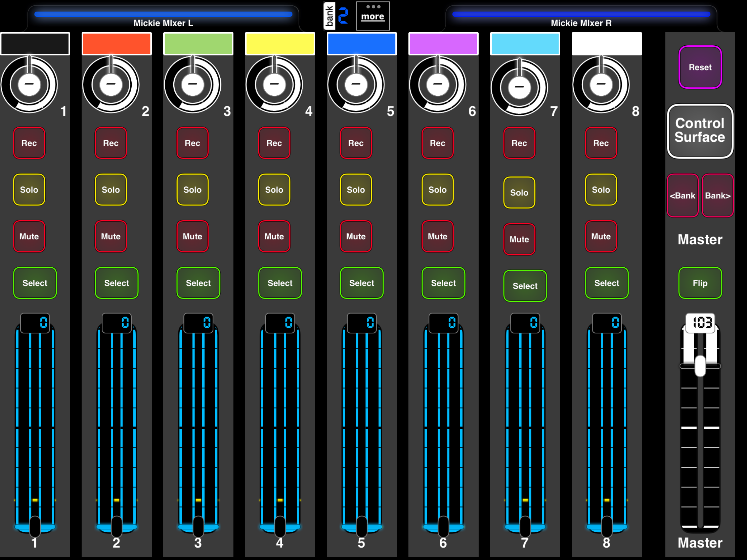Viewport: 747px width, 560px height.
Task: Toggle Mute on channel 2
Action: coord(111,236)
